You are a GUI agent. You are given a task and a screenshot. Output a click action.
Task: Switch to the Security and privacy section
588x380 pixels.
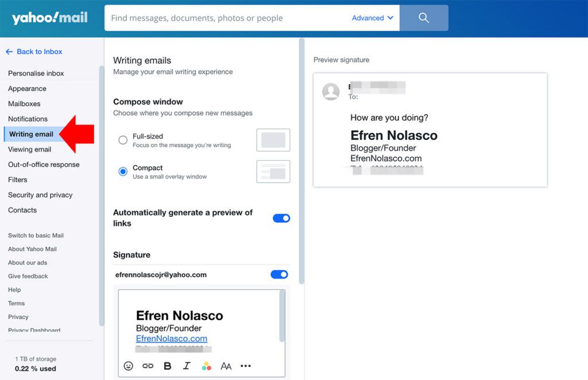40,195
